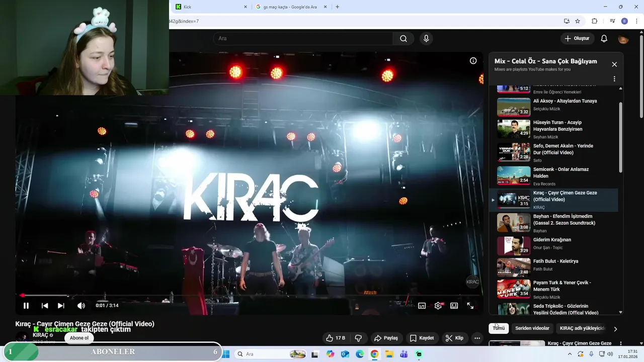Open the info card icon on the video
Viewport: 644px width, 362px height.
pyautogui.click(x=473, y=61)
